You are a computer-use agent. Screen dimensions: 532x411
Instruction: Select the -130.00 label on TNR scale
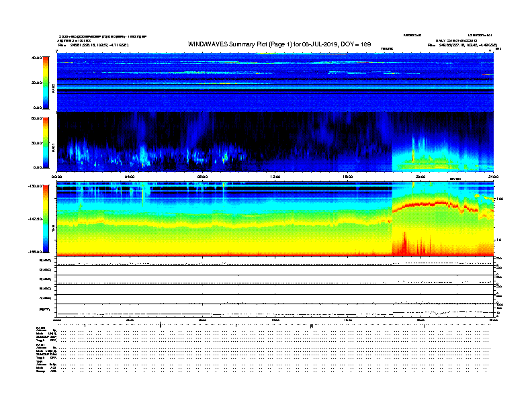click(36, 186)
